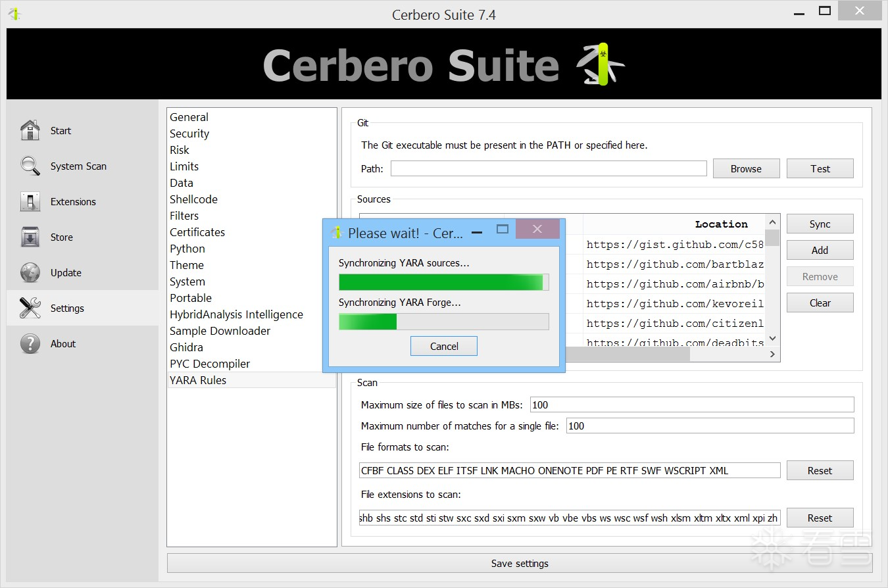Select the Security settings category
This screenshot has height=588, width=888.
click(251, 134)
